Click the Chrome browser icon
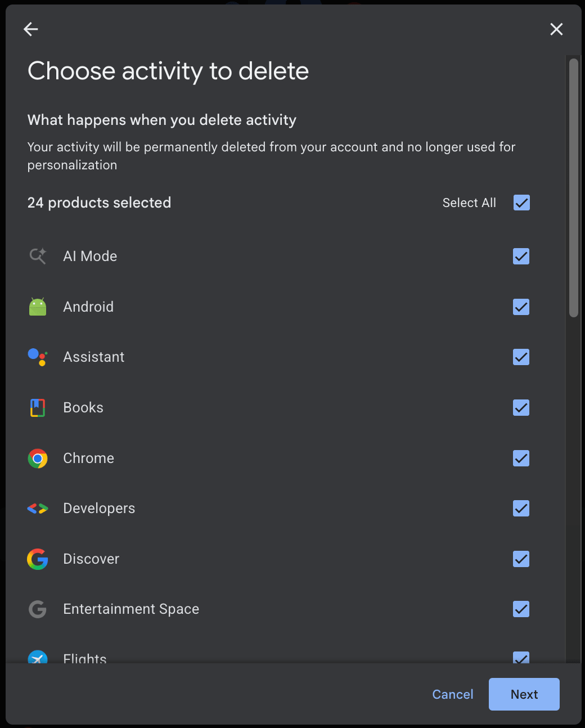Viewport: 585px width, 728px height. click(38, 459)
